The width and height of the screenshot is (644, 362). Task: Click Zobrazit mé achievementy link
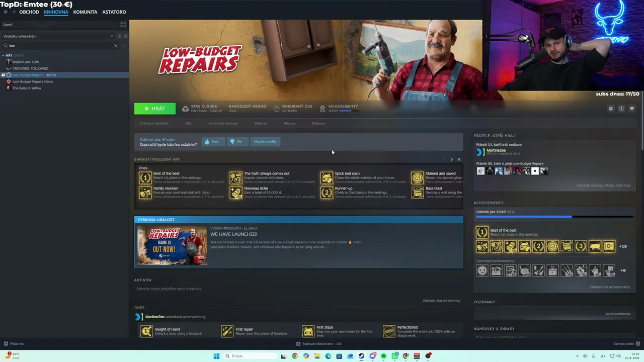tap(610, 287)
